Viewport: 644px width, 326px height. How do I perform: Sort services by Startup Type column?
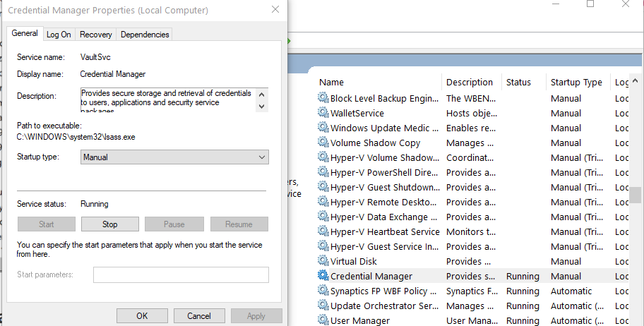(576, 82)
